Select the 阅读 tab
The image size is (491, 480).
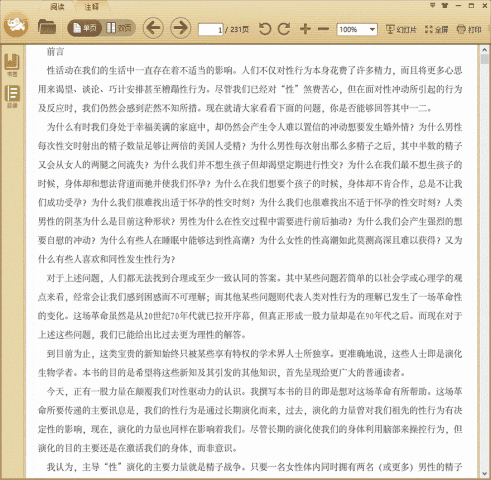[57, 6]
